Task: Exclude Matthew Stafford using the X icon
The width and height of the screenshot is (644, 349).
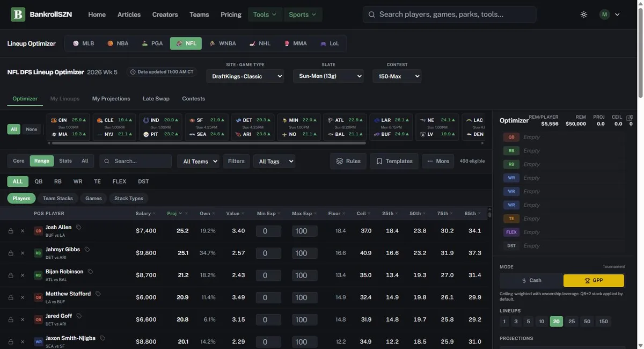Action: tap(23, 297)
